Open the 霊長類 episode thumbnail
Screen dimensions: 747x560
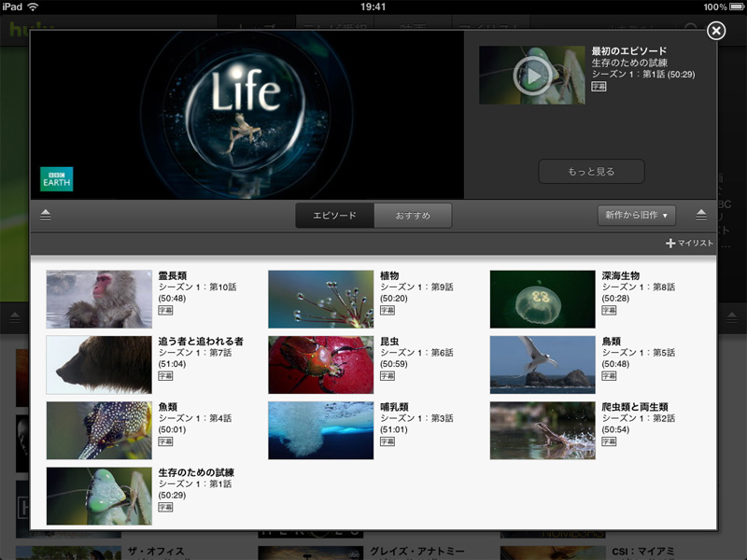pos(99,299)
